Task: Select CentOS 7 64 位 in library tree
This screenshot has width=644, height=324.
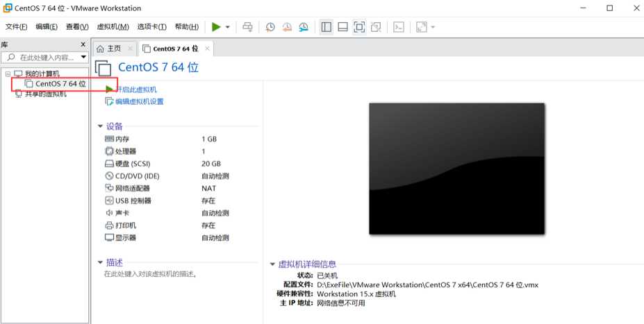Action: [x=60, y=84]
